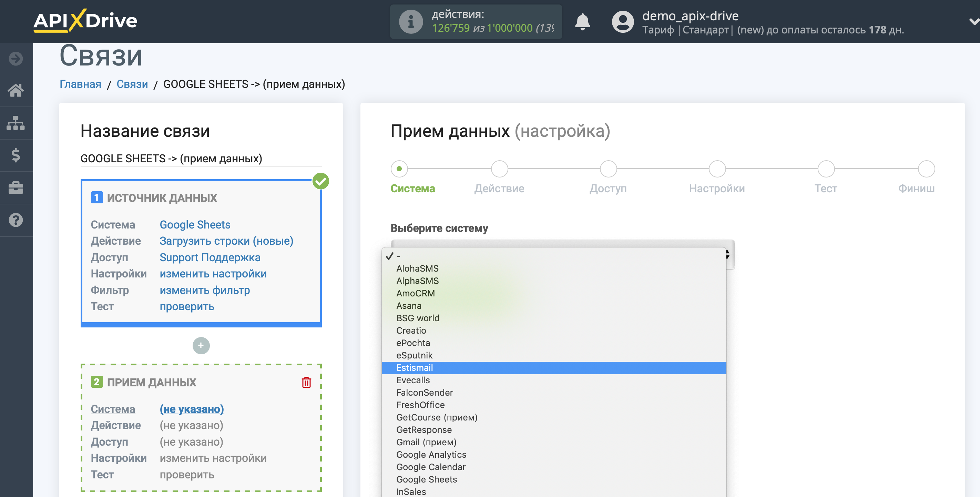This screenshot has height=497, width=980.
Task: Choose BSG world from the system list
Action: click(x=553, y=318)
